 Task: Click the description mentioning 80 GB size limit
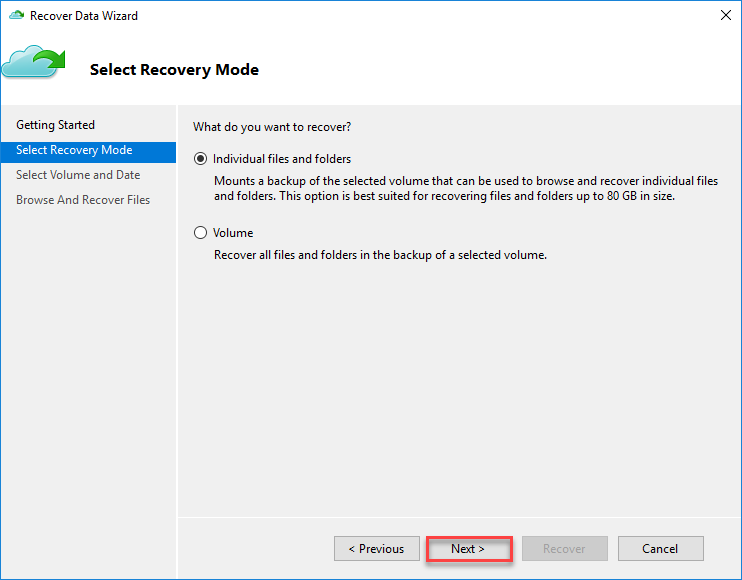466,188
